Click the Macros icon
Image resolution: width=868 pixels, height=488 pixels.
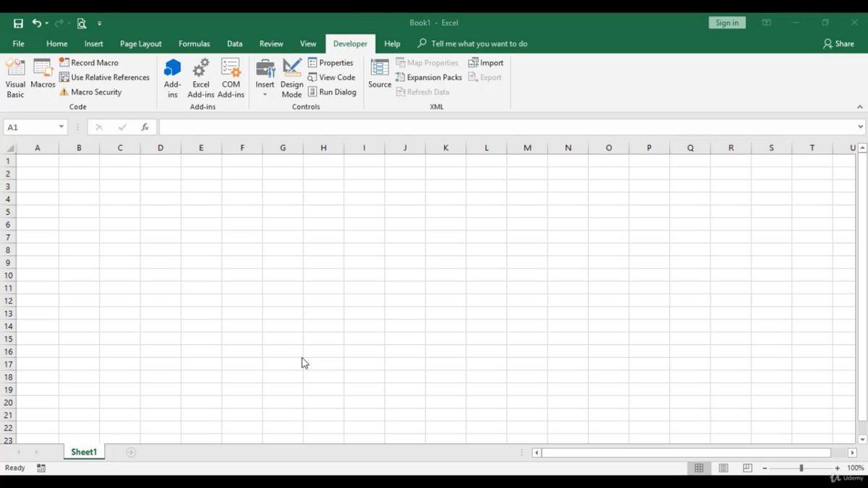click(43, 76)
